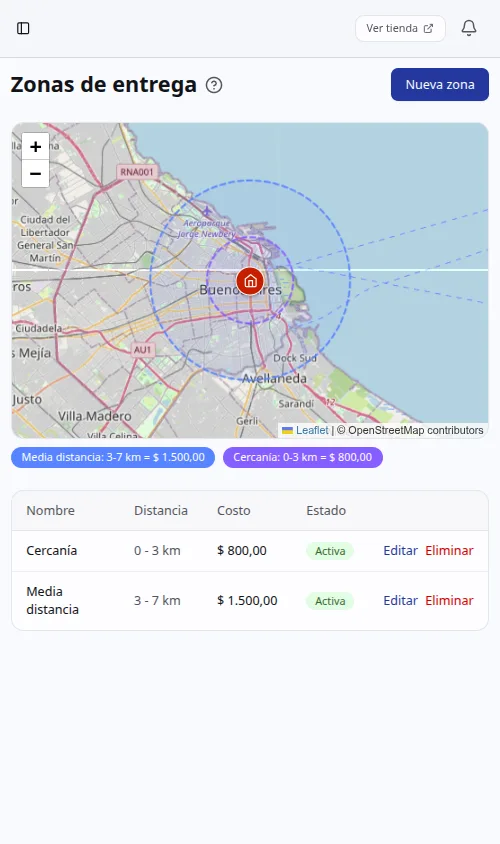Click the Nombre column header
Image resolution: width=500 pixels, height=844 pixels.
(51, 510)
